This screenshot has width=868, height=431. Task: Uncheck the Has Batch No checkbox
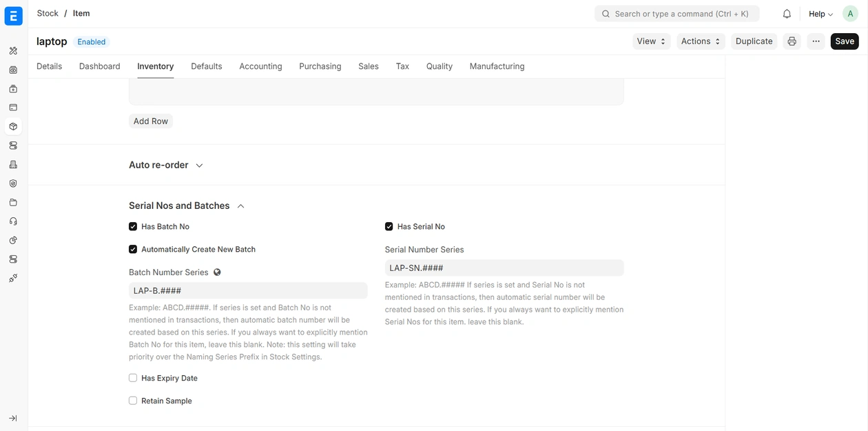click(x=133, y=226)
